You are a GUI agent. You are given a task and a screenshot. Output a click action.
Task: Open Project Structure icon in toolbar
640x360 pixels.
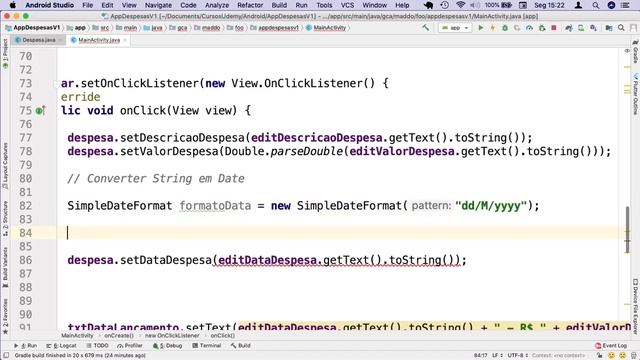pos(609,28)
